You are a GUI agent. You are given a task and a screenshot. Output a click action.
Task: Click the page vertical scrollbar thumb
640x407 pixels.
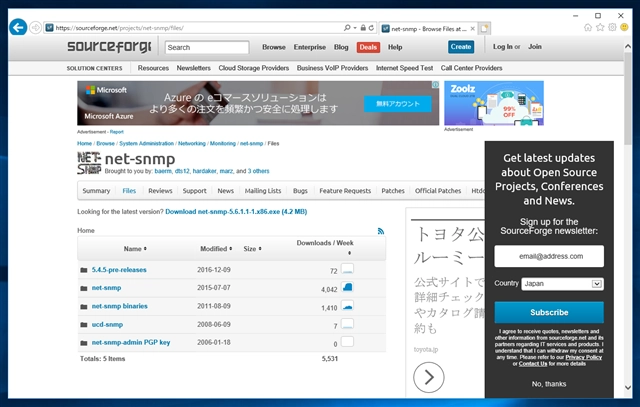pos(628,98)
